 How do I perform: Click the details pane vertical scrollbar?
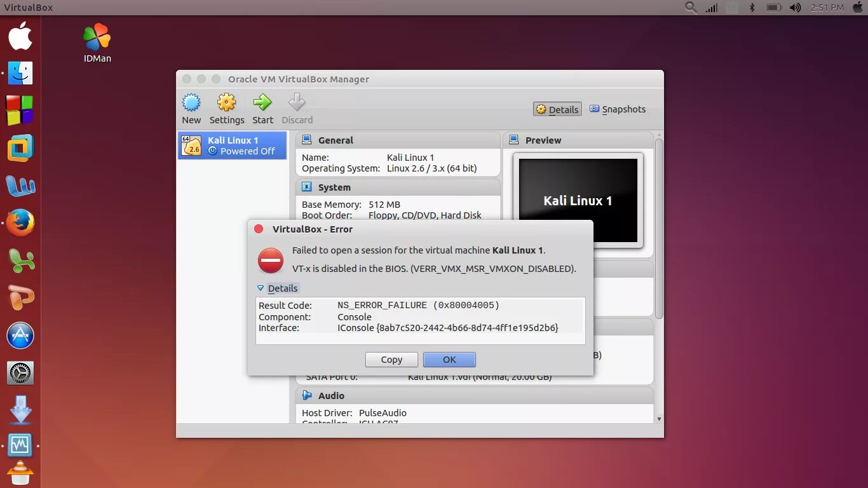coord(659,228)
